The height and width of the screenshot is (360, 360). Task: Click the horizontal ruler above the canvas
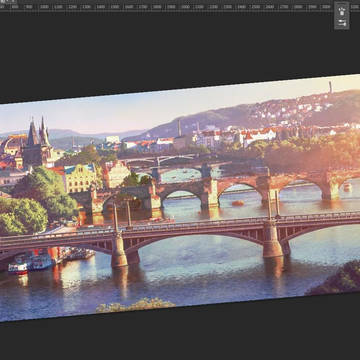180,7
